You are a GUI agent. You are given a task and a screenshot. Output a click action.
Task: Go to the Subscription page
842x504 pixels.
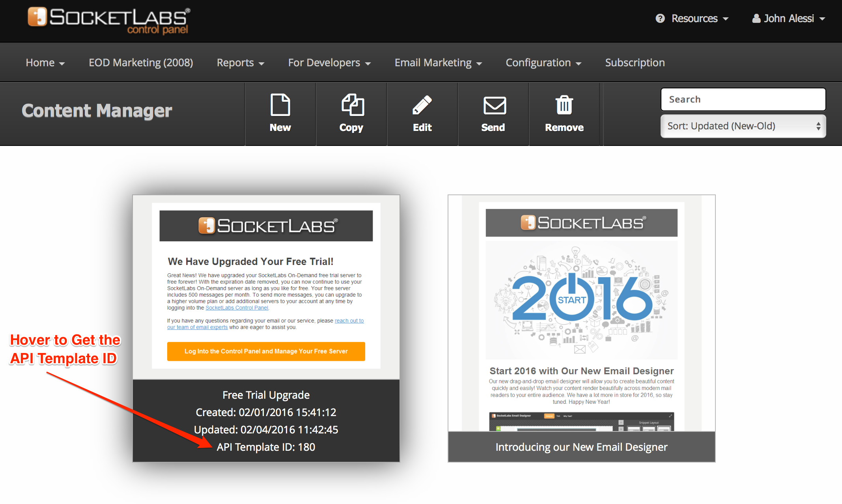pyautogui.click(x=635, y=63)
